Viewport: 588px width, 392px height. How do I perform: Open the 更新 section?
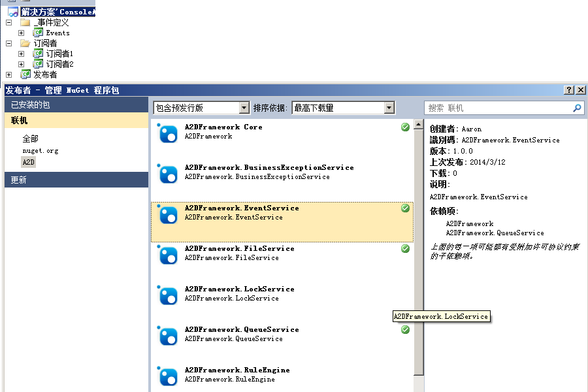coord(76,180)
